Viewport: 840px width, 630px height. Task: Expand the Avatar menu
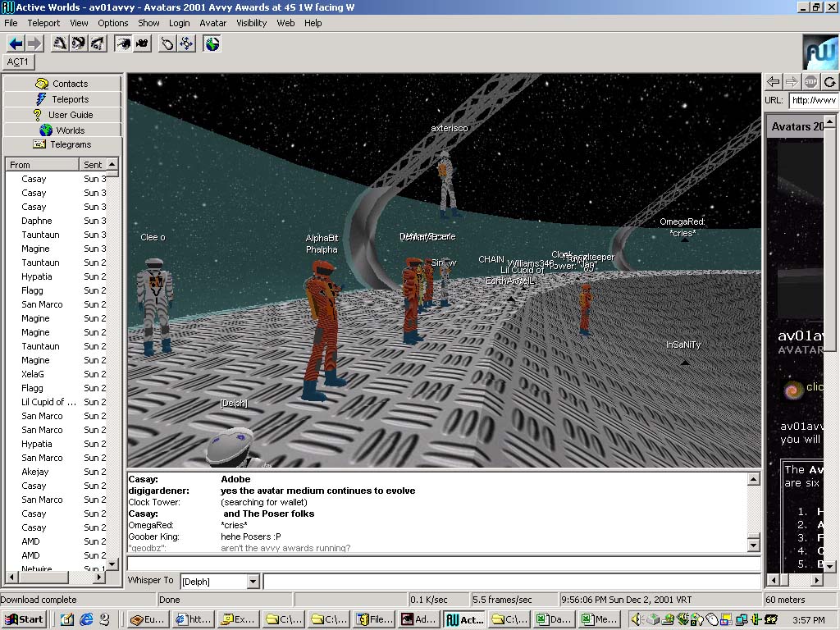pos(213,23)
